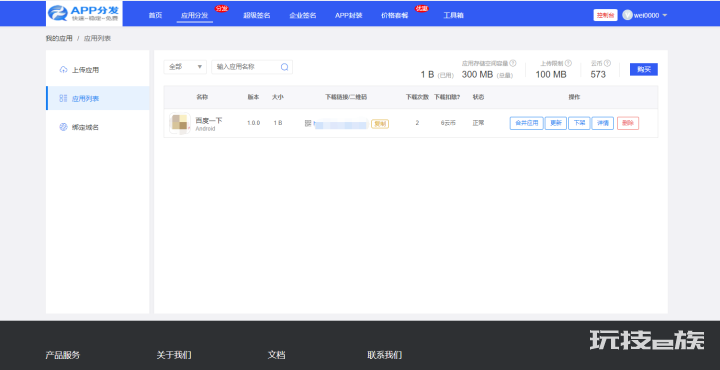
Task: Click the 百度一下 app name
Action: (209, 120)
